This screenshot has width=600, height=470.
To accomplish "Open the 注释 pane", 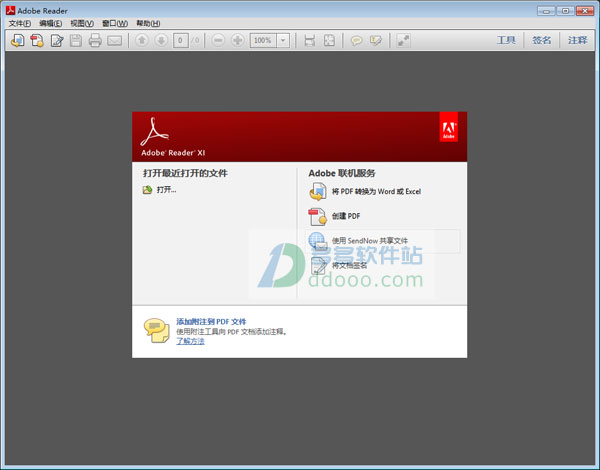I will (x=577, y=40).
